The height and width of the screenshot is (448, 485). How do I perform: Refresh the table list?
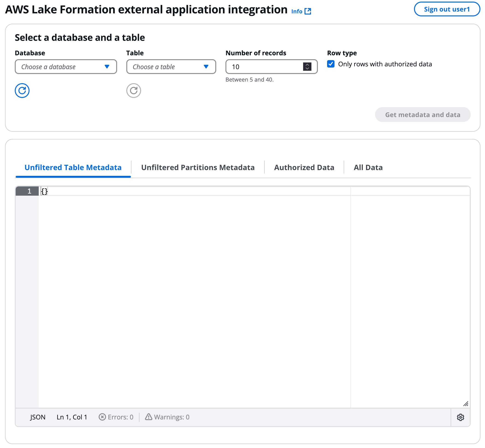coord(133,90)
